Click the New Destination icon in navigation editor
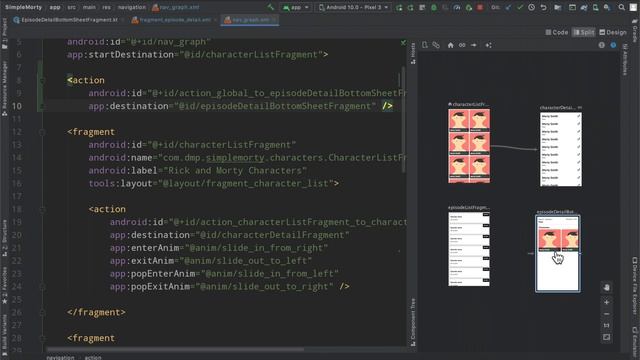 (425, 45)
